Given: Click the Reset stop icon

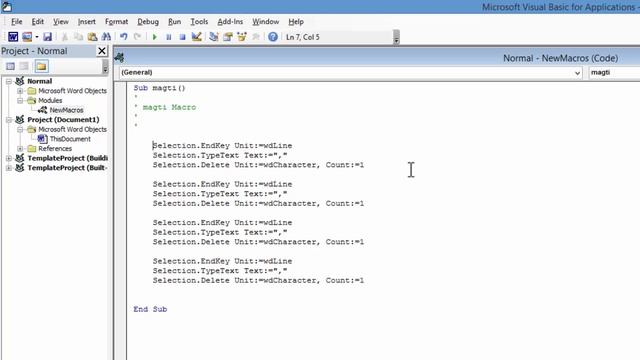Looking at the screenshot, I should (x=182, y=37).
